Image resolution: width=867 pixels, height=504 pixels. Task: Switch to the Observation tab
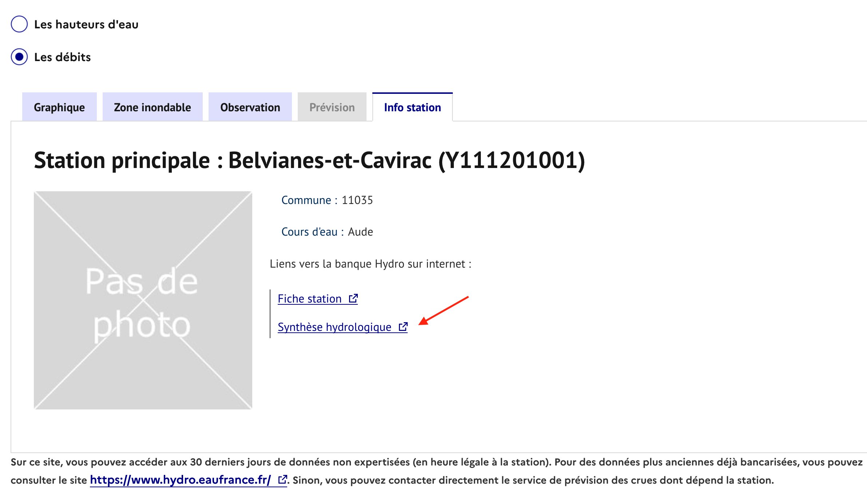pyautogui.click(x=250, y=107)
